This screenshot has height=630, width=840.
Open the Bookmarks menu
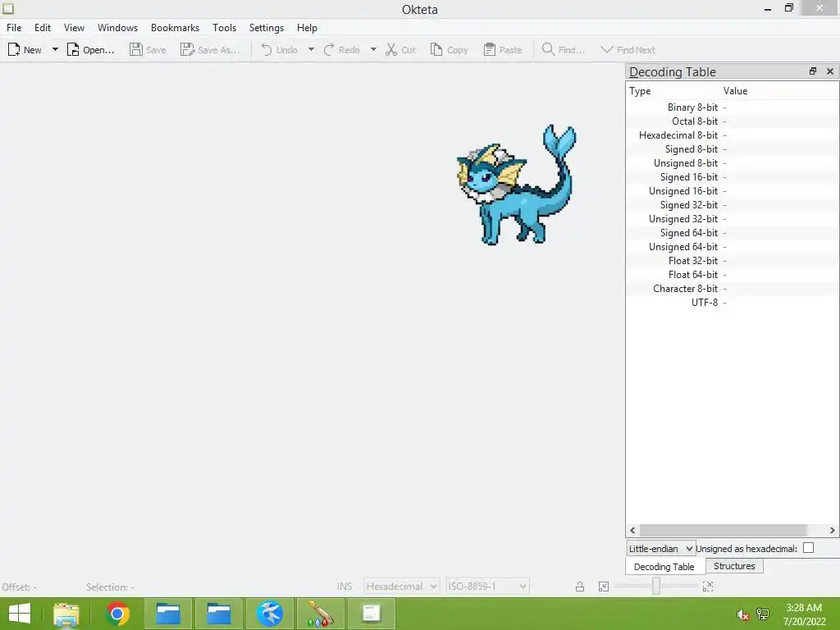[175, 28]
